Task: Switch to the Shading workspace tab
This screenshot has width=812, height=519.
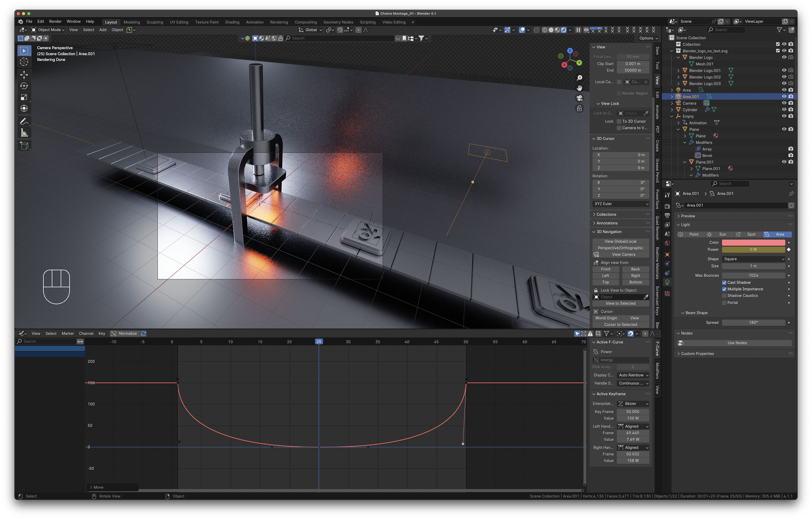Action: point(232,22)
